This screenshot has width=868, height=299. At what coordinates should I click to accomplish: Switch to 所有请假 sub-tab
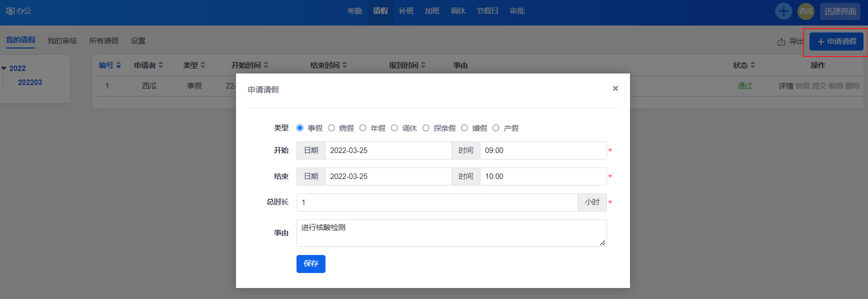pyautogui.click(x=104, y=41)
